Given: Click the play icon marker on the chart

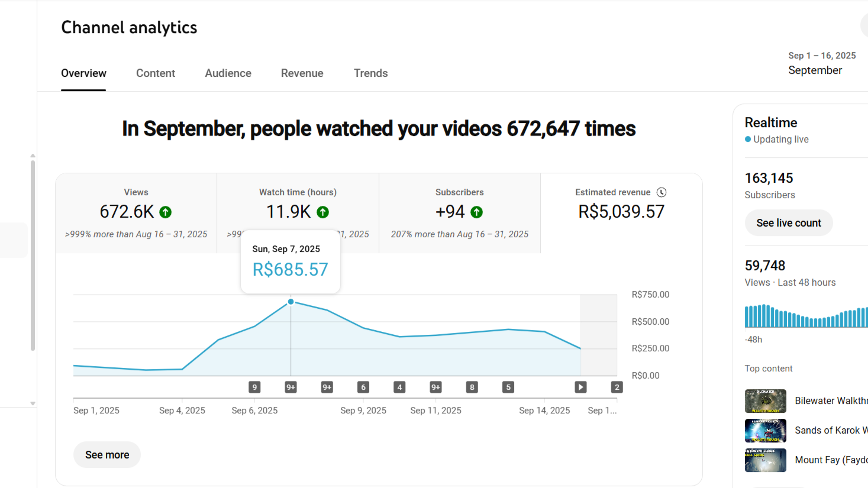Looking at the screenshot, I should [580, 387].
